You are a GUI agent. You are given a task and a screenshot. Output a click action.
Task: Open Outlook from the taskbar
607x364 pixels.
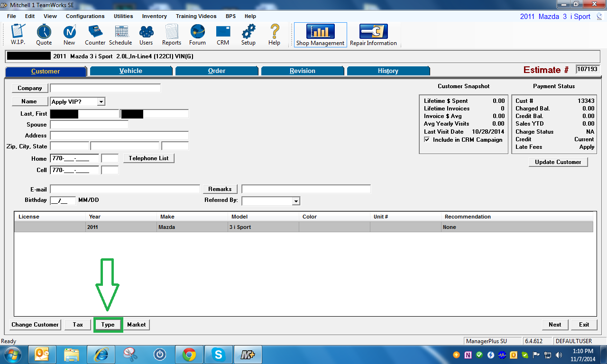43,355
